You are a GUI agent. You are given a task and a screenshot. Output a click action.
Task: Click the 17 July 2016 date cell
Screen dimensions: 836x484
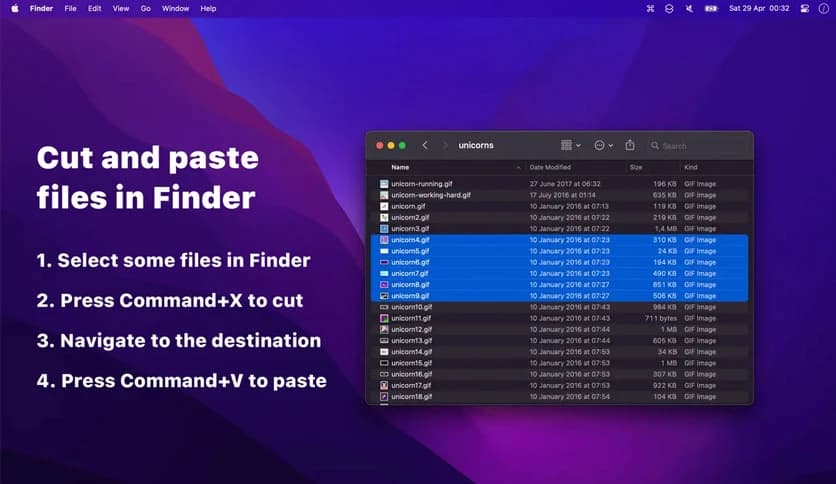pyautogui.click(x=562, y=195)
